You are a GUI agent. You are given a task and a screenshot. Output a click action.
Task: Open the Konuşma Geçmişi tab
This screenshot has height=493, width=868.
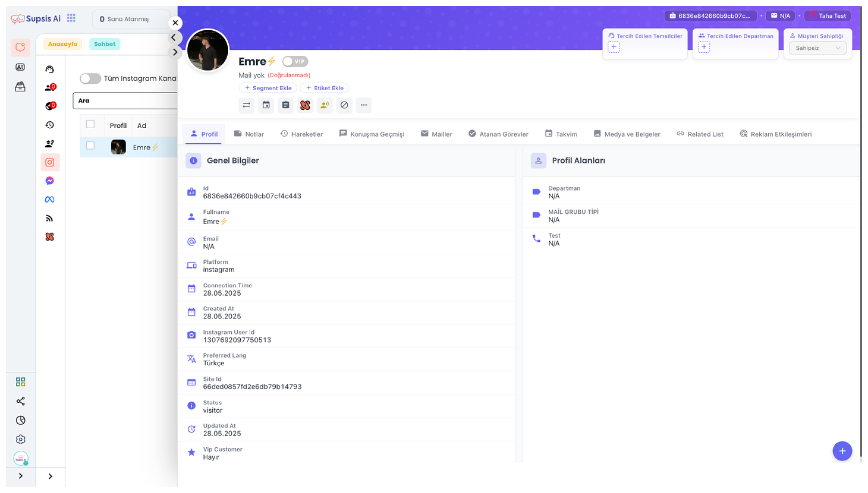point(372,134)
